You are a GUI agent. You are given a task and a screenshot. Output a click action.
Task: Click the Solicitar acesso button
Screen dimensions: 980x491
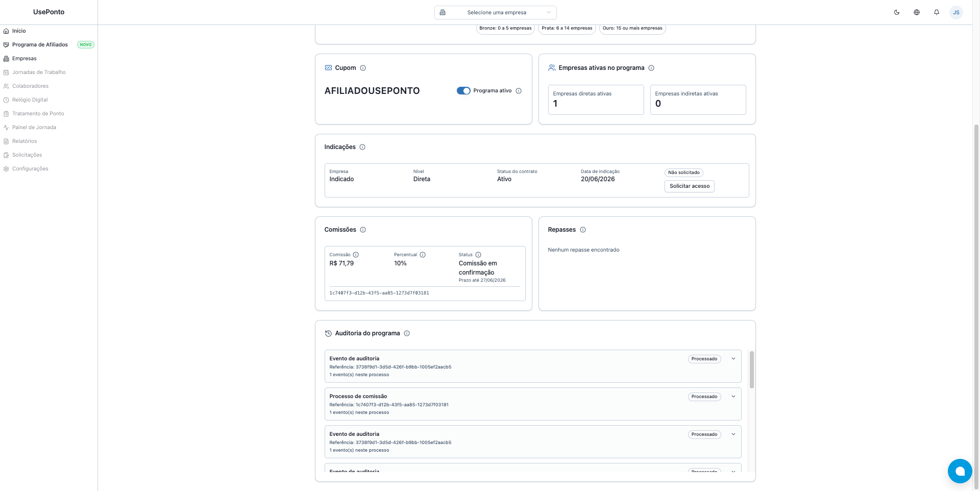[x=689, y=186]
